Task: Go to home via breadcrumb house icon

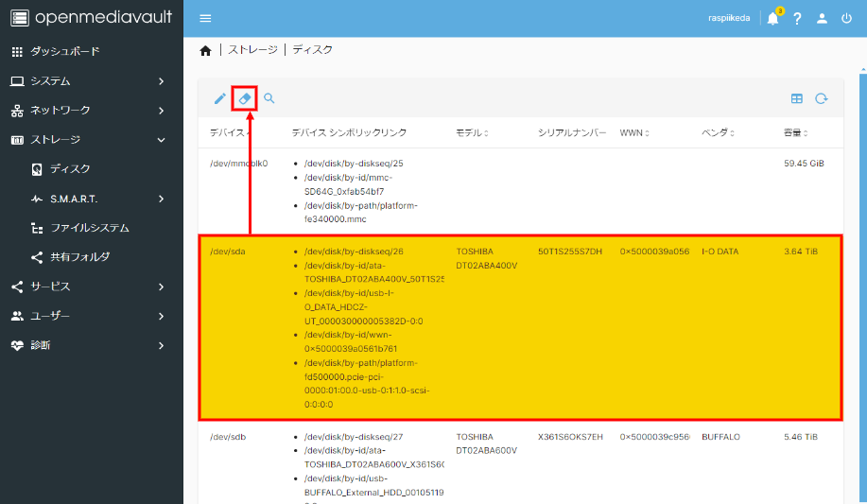Action: coord(205,50)
